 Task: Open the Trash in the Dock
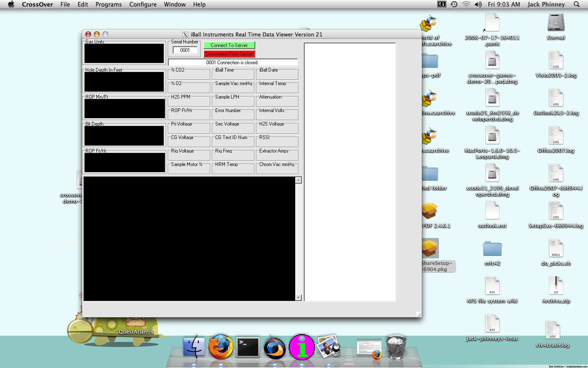(x=396, y=347)
